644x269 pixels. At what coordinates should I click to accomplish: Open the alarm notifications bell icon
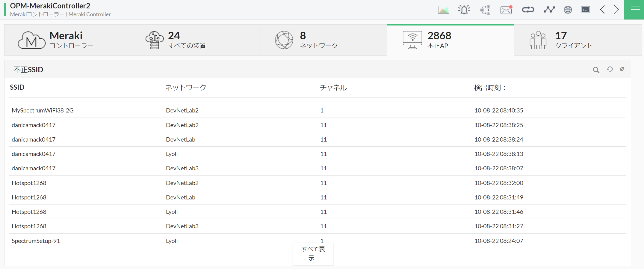464,10
